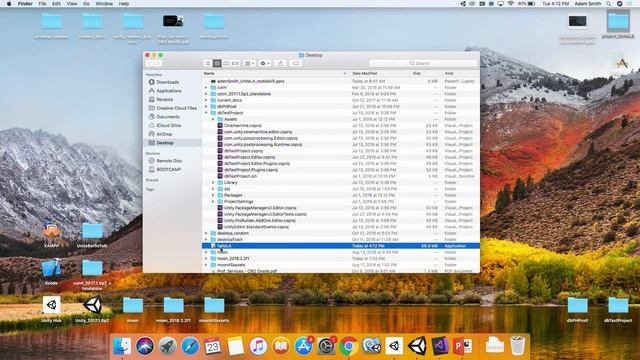The height and width of the screenshot is (360, 640).
Task: Expand the dbFHPcell folder
Action: [206, 107]
